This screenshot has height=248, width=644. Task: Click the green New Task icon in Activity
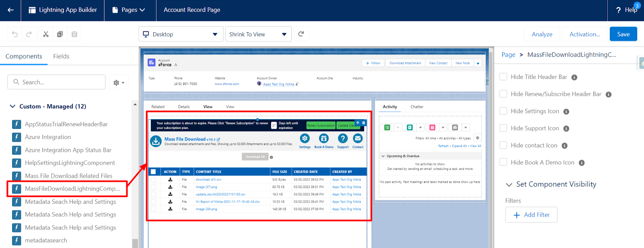[x=387, y=128]
